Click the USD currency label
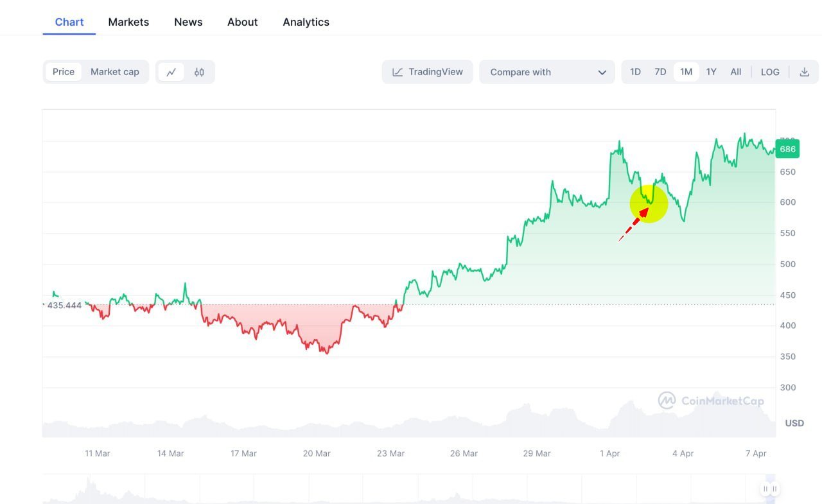Viewport: 822px width, 504px height. coord(794,423)
